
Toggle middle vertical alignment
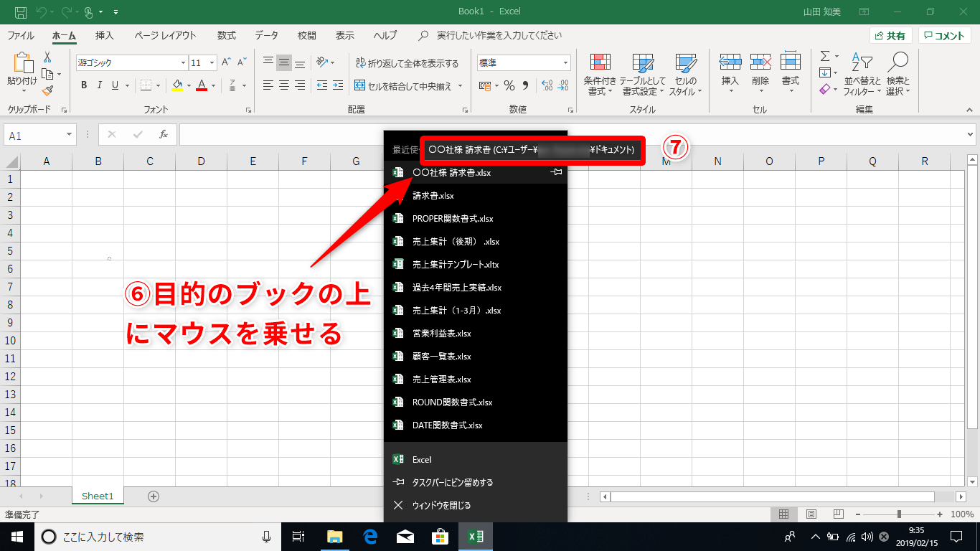pos(284,62)
